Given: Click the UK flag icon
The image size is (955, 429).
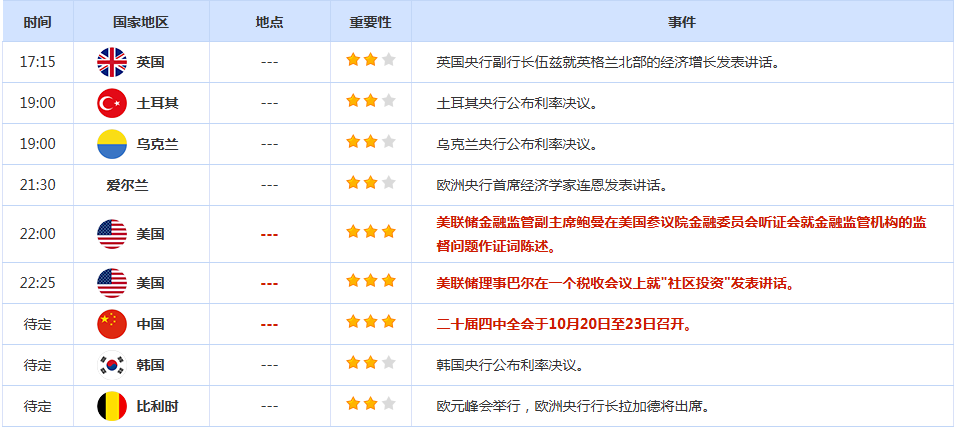Looking at the screenshot, I should click(x=111, y=62).
